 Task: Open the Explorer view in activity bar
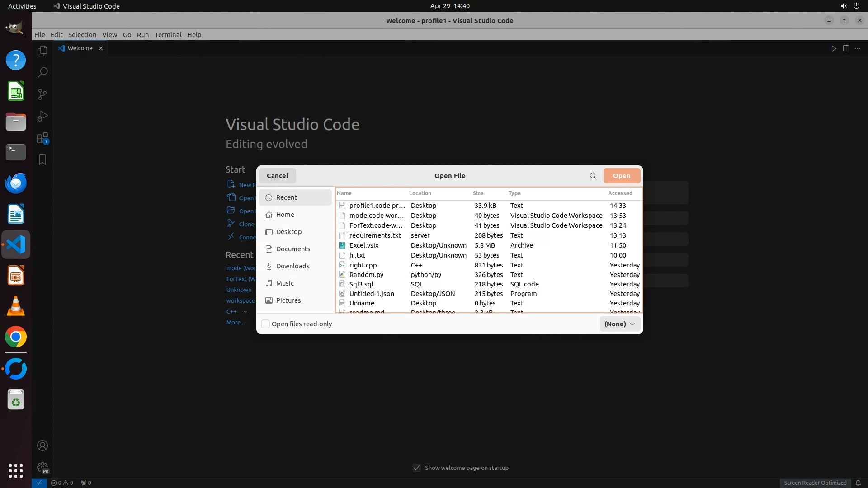pos(42,51)
